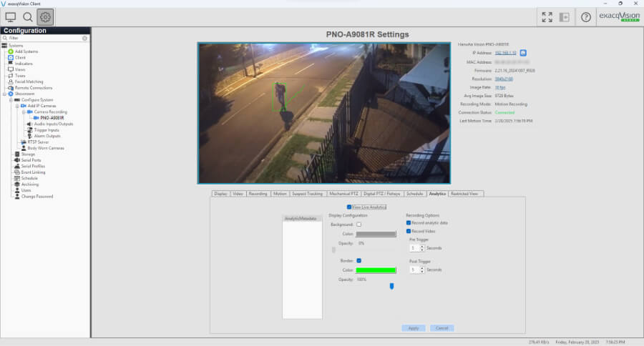Click the Resolution 3840x2160 link
The width and height of the screenshot is (644, 346).
[504, 79]
